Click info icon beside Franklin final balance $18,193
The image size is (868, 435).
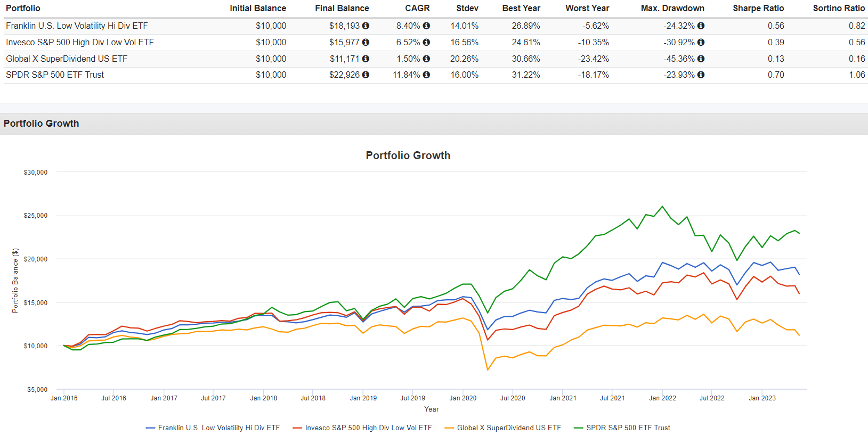366,26
